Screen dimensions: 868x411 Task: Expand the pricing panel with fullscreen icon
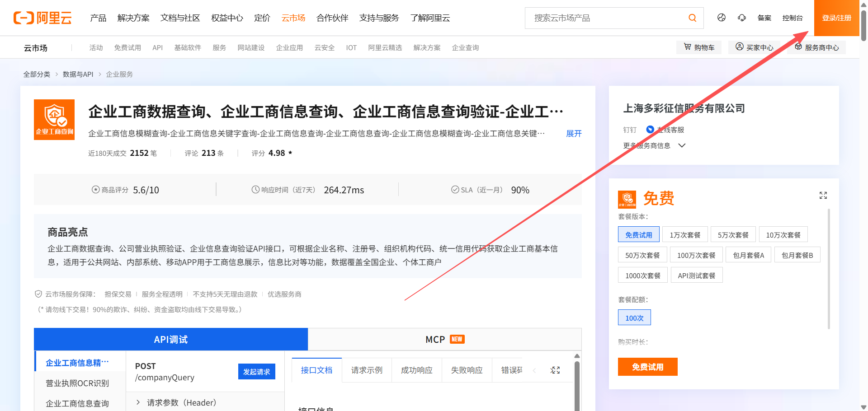[823, 195]
